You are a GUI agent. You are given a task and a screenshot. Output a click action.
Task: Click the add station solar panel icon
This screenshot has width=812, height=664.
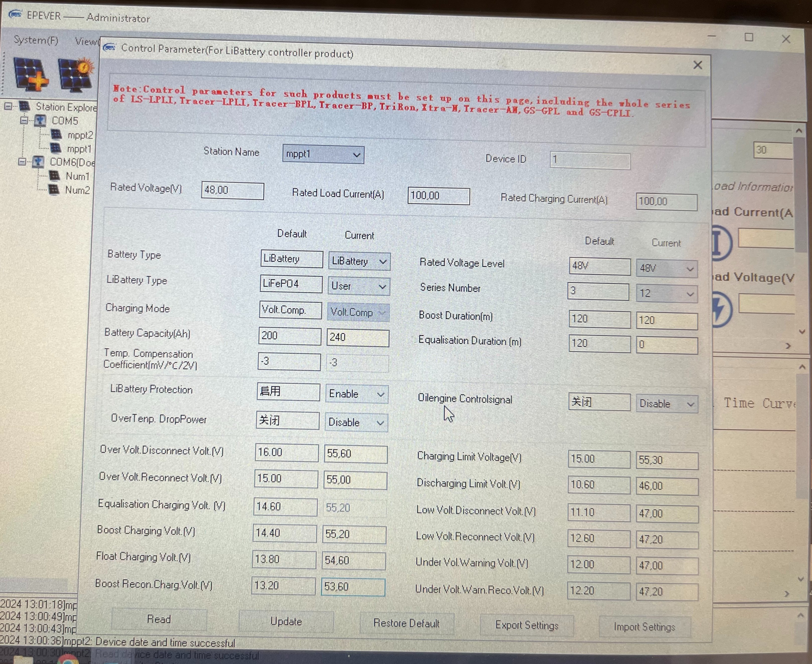(x=31, y=74)
